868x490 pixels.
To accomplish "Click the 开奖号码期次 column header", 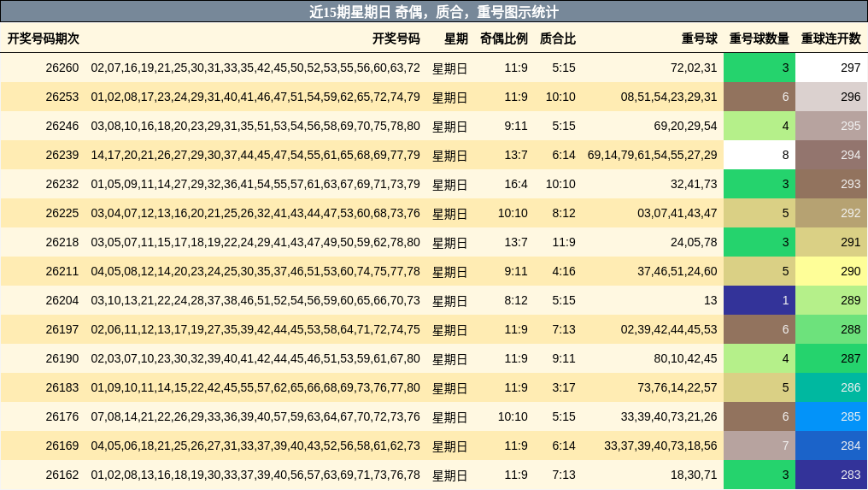I will [x=44, y=38].
